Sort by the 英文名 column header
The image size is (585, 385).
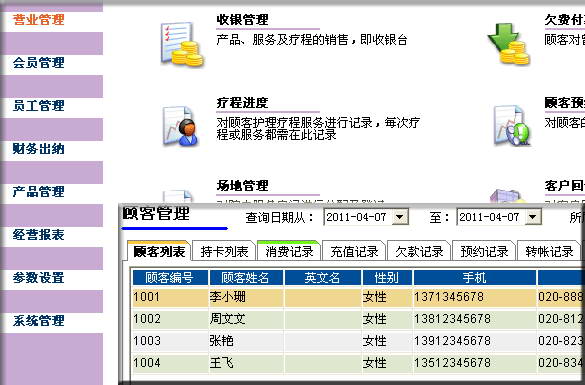[x=322, y=278]
